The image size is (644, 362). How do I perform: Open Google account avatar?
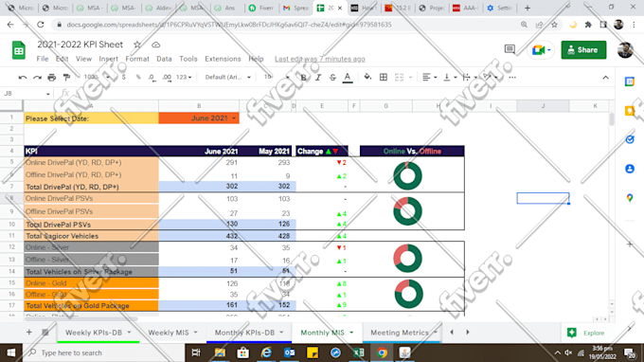[x=625, y=49]
